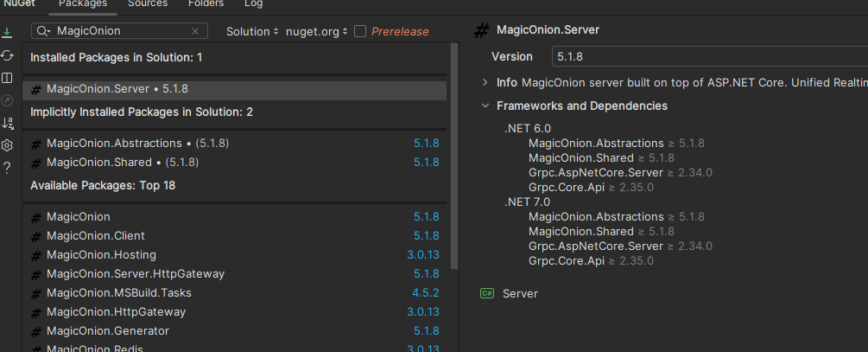Open the Version 5.1.8 combo box
This screenshot has height=352, width=868.
pyautogui.click(x=710, y=56)
